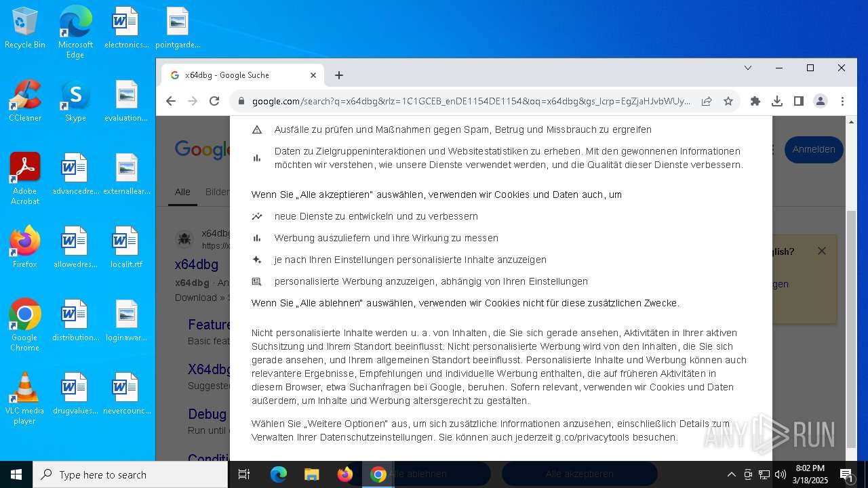The image size is (868, 488).
Task: Close the x64dbg Google Suche tab
Action: click(313, 75)
